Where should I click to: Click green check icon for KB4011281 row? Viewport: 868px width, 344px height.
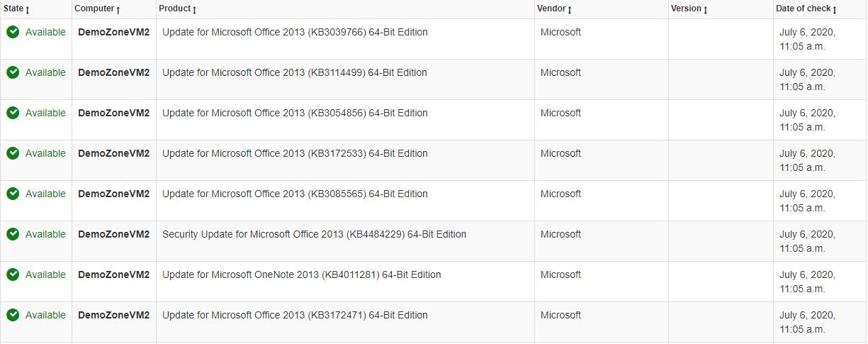pyautogui.click(x=13, y=274)
